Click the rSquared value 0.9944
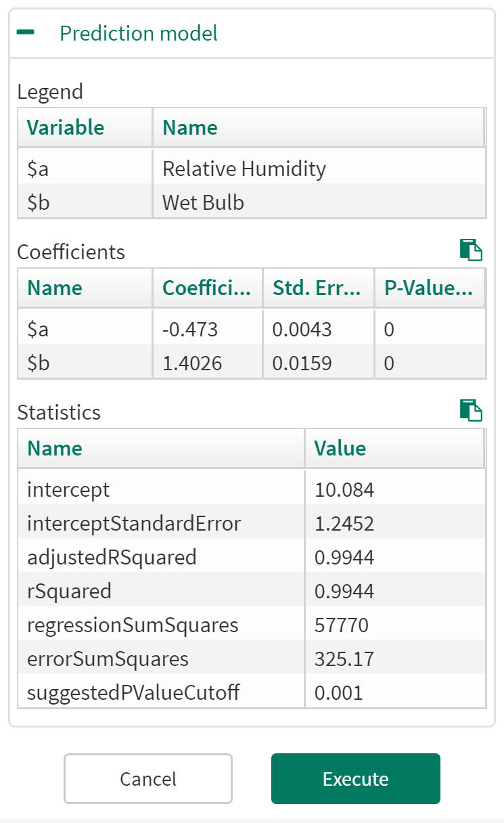The image size is (504, 823). [344, 591]
